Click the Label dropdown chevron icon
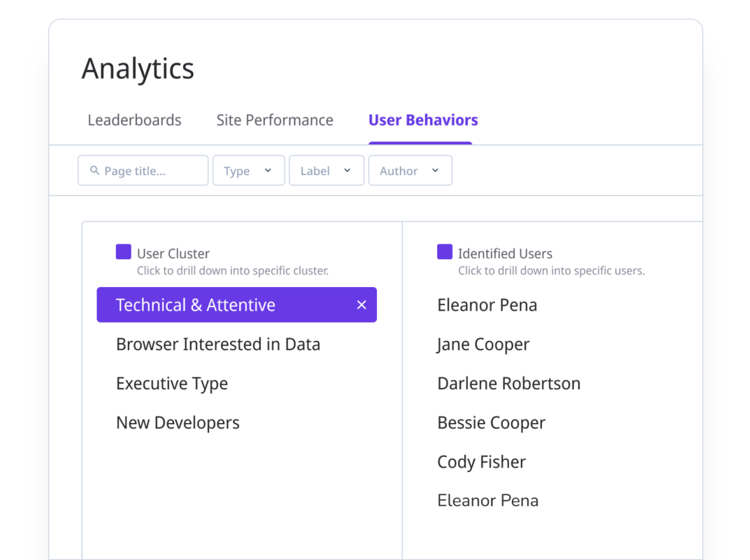The height and width of the screenshot is (560, 750). click(347, 170)
